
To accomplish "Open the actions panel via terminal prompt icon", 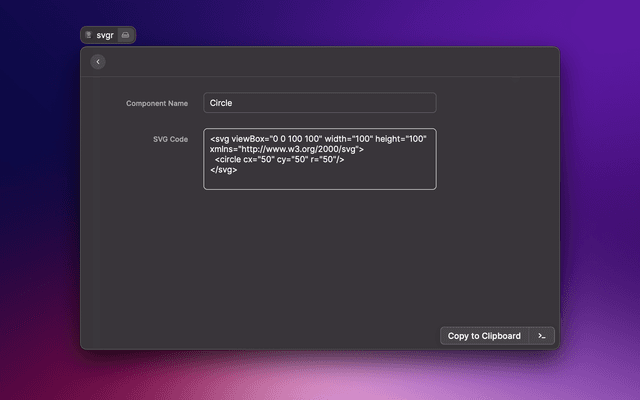I will point(541,336).
